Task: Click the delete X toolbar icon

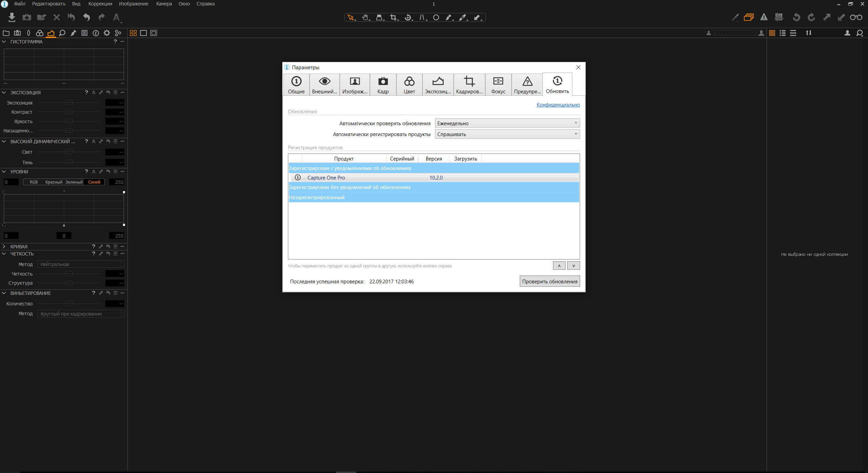Action: click(57, 17)
